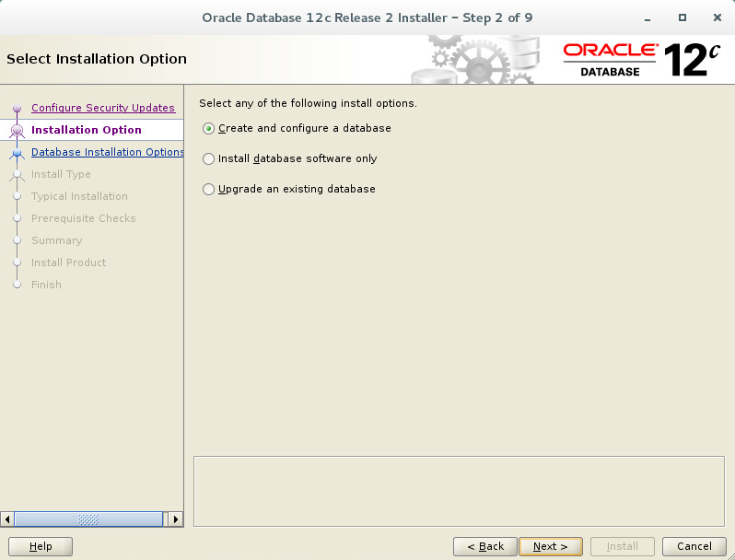Viewport: 735px width, 560px height.
Task: Click the Summary step text
Action: tap(57, 240)
